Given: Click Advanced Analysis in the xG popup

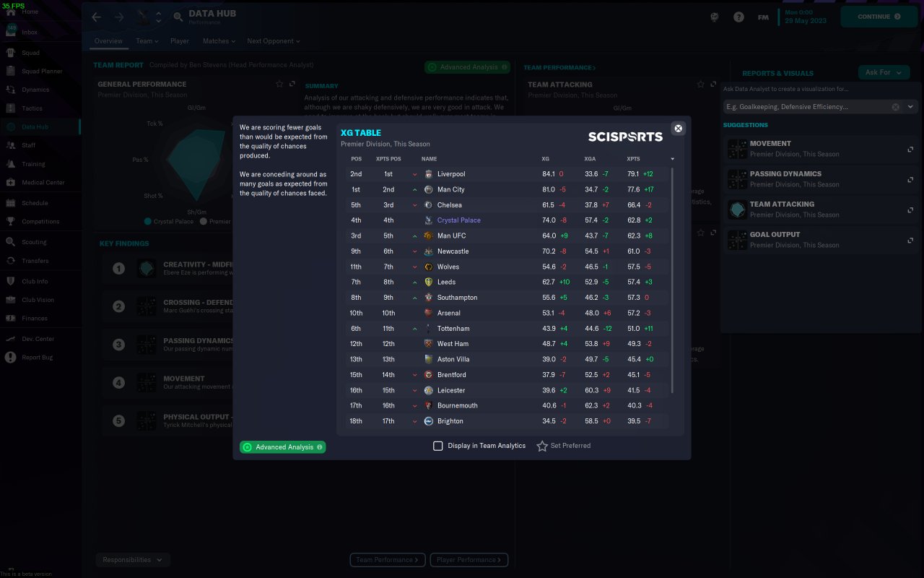Looking at the screenshot, I should pos(283,447).
